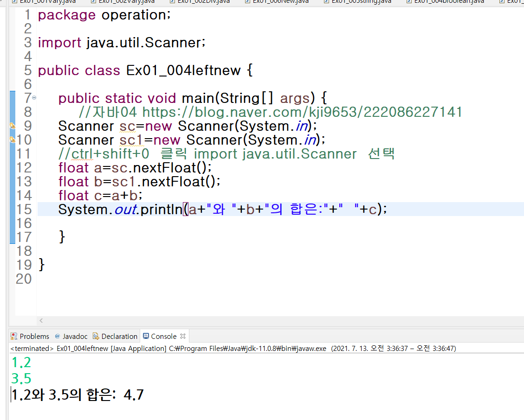Click the editor horizontal scroll left arrow

pos(41,320)
